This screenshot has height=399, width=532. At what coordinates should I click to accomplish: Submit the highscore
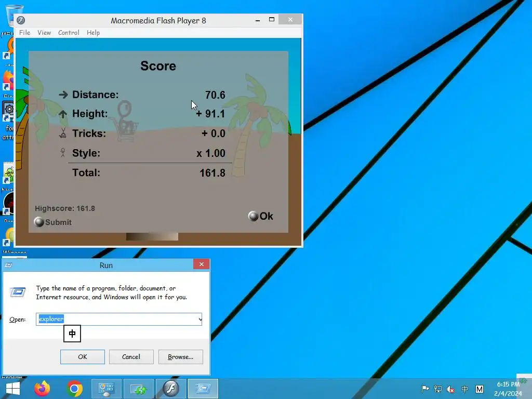click(x=53, y=222)
